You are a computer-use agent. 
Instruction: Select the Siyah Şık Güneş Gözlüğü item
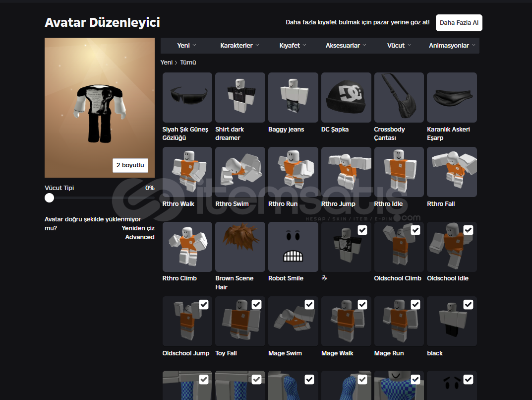pos(187,97)
